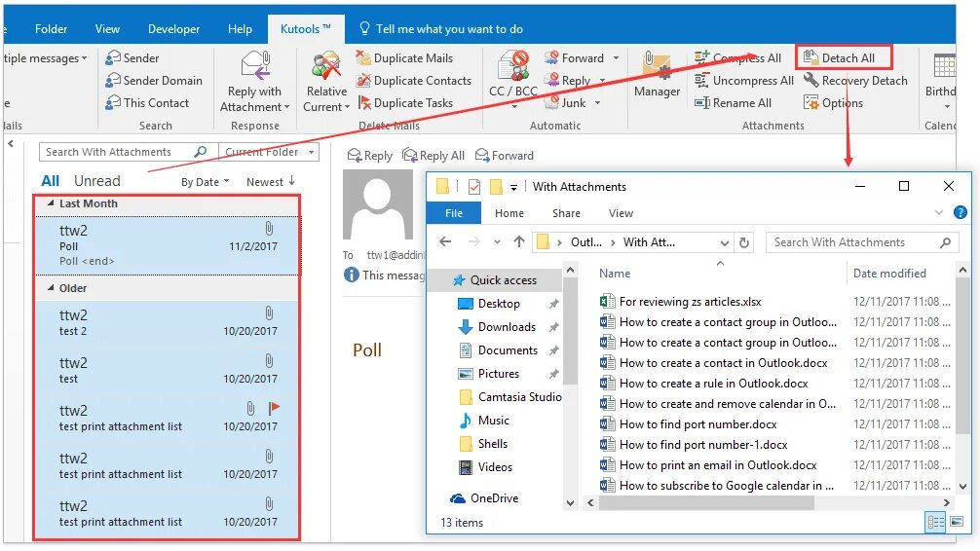Click the Compress All icon

pyautogui.click(x=701, y=57)
